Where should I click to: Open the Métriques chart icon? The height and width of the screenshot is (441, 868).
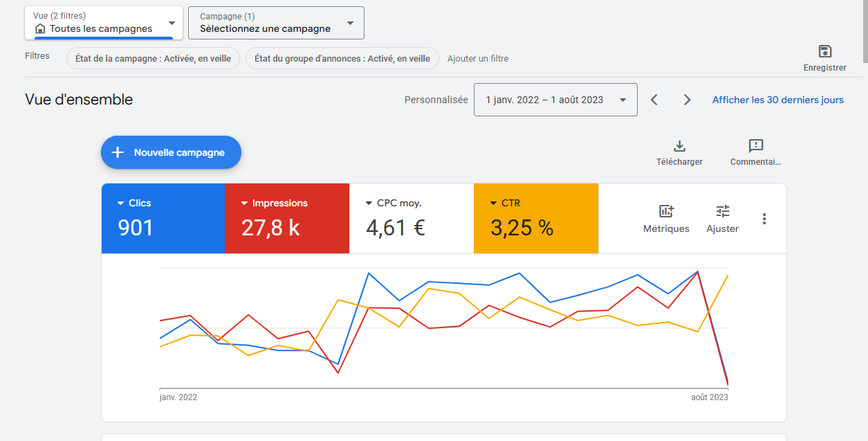click(x=666, y=211)
